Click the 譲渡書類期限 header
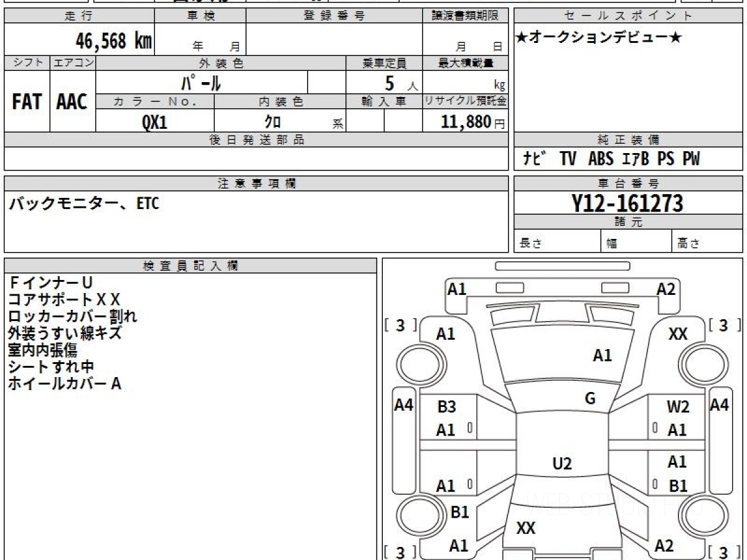The width and height of the screenshot is (747, 560). pyautogui.click(x=466, y=16)
